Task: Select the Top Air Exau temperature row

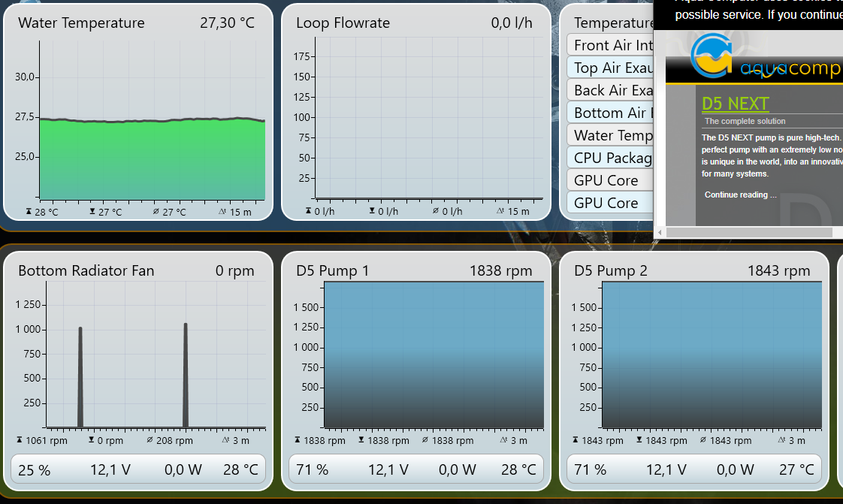Action: click(610, 68)
